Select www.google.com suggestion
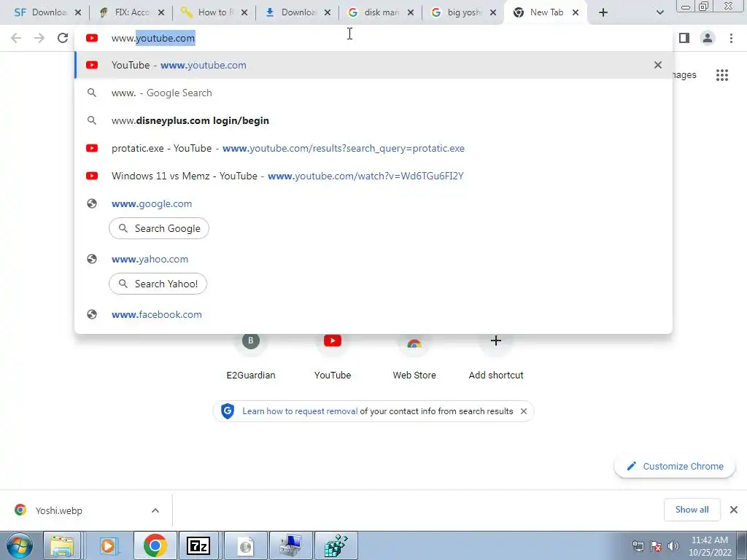The width and height of the screenshot is (747, 560). click(373, 203)
